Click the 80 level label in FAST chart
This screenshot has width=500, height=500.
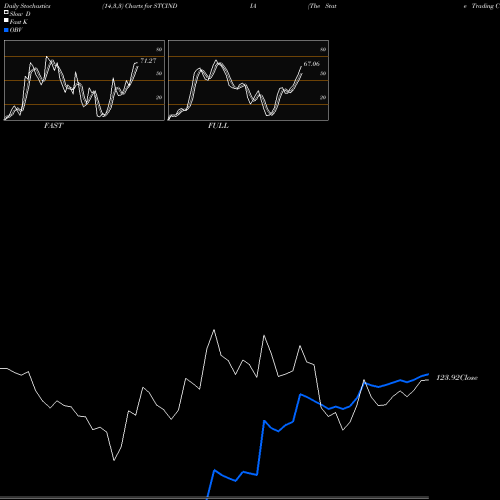[159, 49]
